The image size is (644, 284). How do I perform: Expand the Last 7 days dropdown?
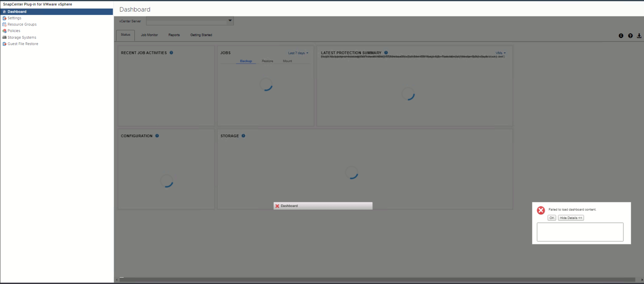pyautogui.click(x=298, y=53)
